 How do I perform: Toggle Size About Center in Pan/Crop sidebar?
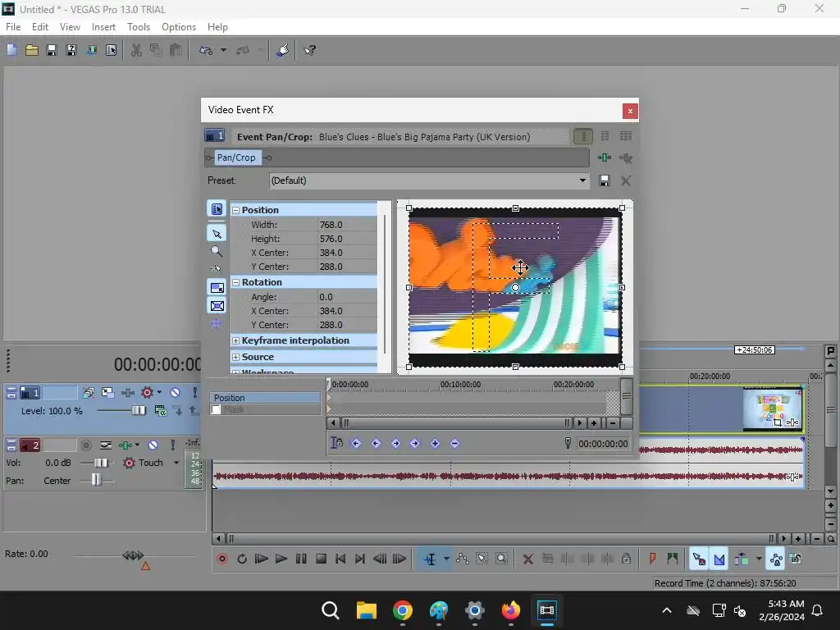217,306
